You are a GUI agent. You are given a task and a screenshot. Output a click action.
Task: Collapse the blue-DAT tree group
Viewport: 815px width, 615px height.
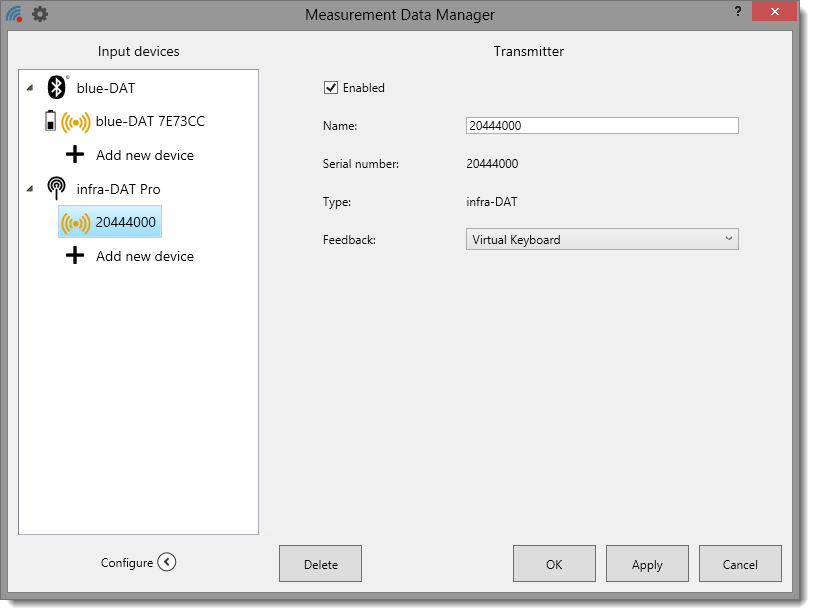[29, 89]
